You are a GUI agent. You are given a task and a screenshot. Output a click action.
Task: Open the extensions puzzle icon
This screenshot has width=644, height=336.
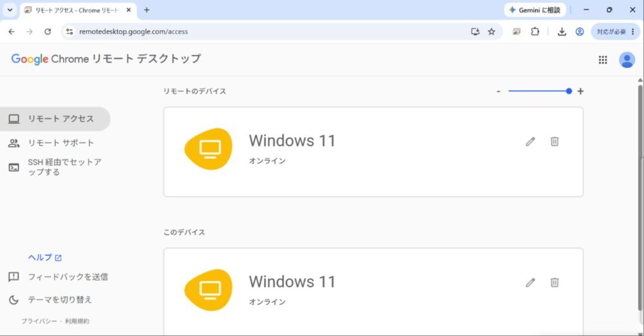tap(535, 32)
